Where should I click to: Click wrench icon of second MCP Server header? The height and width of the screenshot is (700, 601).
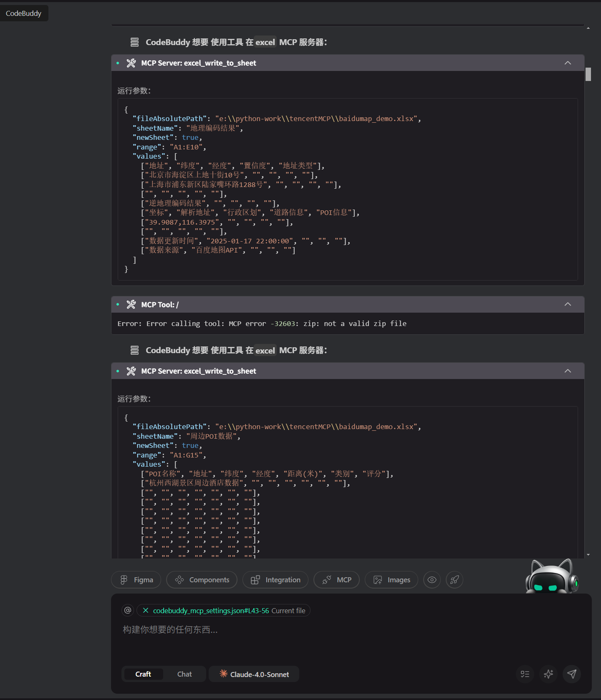click(x=131, y=371)
